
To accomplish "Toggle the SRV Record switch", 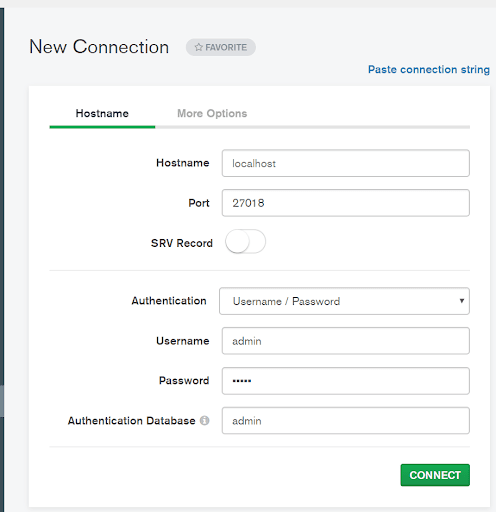I will (245, 241).
